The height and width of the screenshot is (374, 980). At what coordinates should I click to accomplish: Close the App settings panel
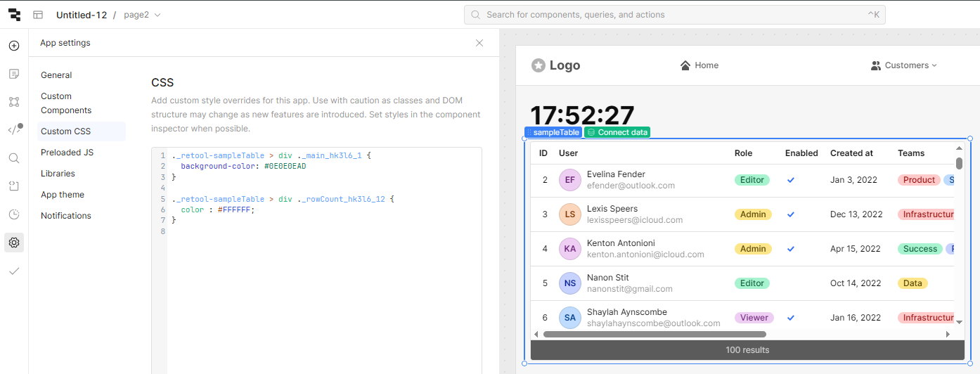tap(479, 43)
